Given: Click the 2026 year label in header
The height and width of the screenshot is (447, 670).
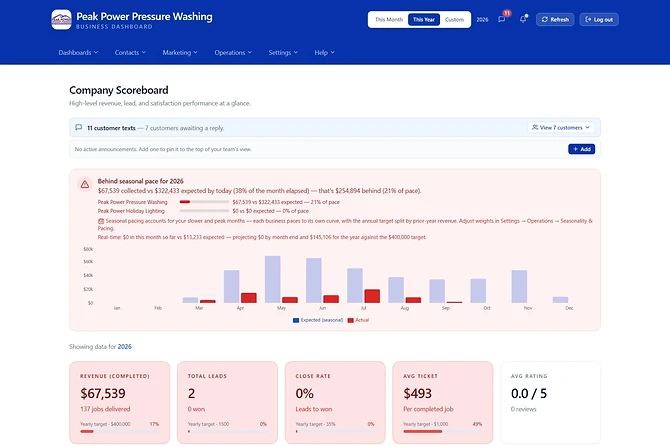Looking at the screenshot, I should click(x=482, y=20).
